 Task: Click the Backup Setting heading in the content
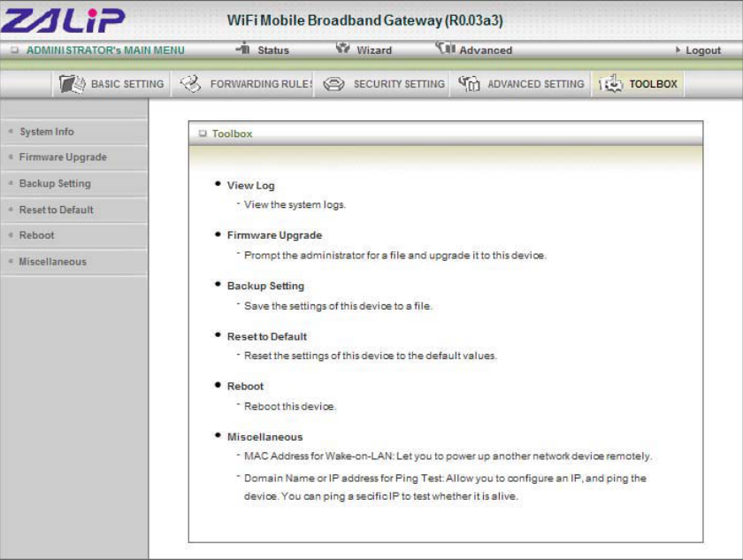[x=265, y=286]
